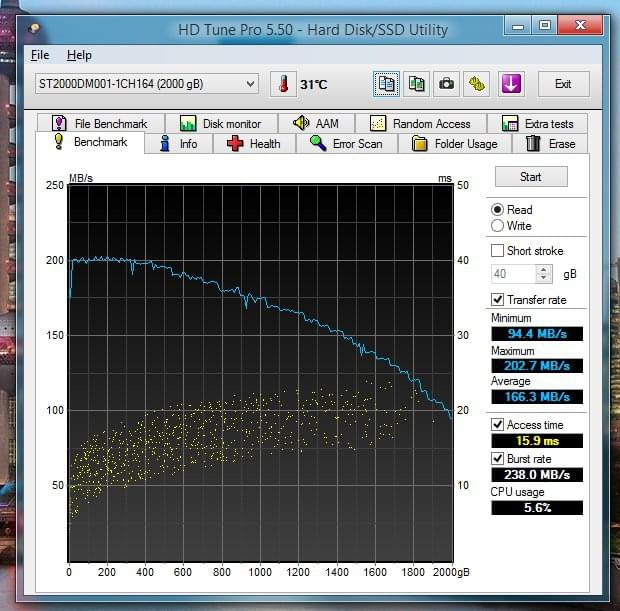Increase short stroke gB spinner value

tap(544, 269)
